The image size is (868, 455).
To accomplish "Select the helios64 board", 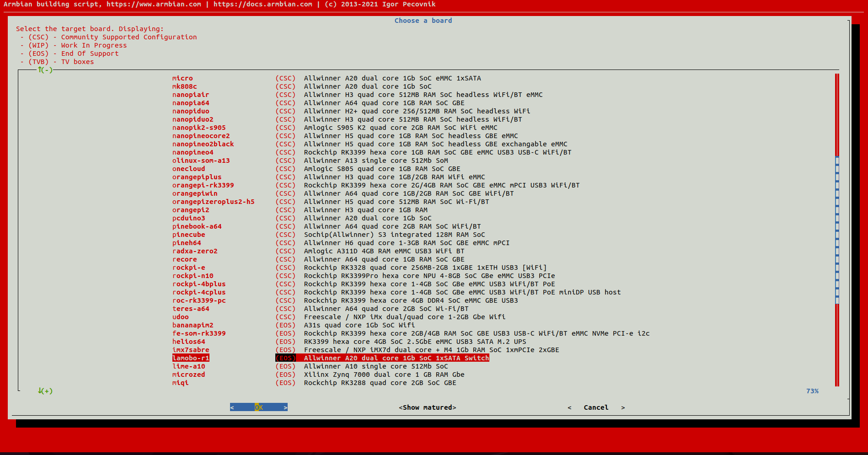I will (188, 342).
